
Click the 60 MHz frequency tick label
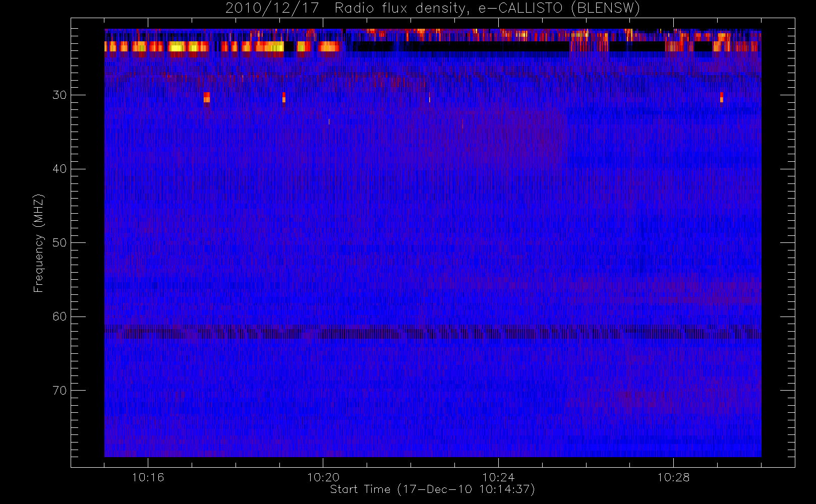60,317
